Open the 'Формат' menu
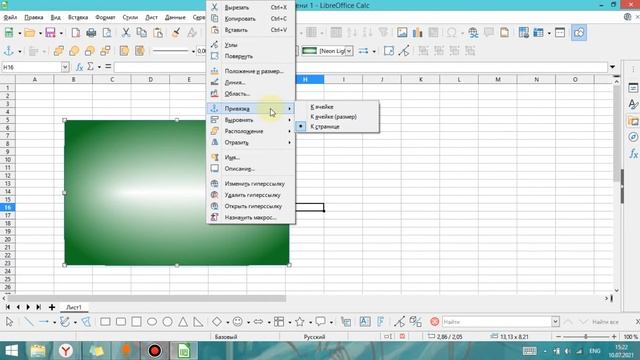This screenshot has width=640, height=360. [105, 18]
